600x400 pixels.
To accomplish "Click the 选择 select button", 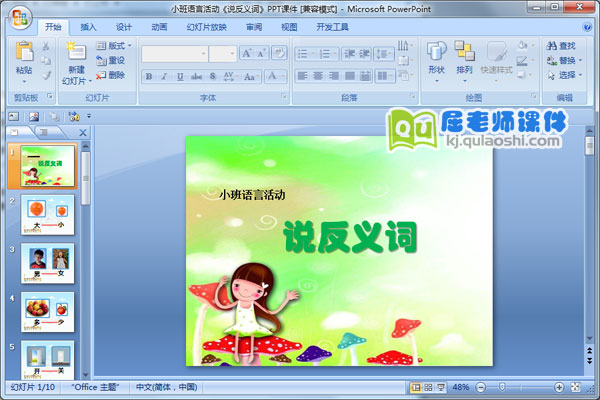I will (564, 75).
